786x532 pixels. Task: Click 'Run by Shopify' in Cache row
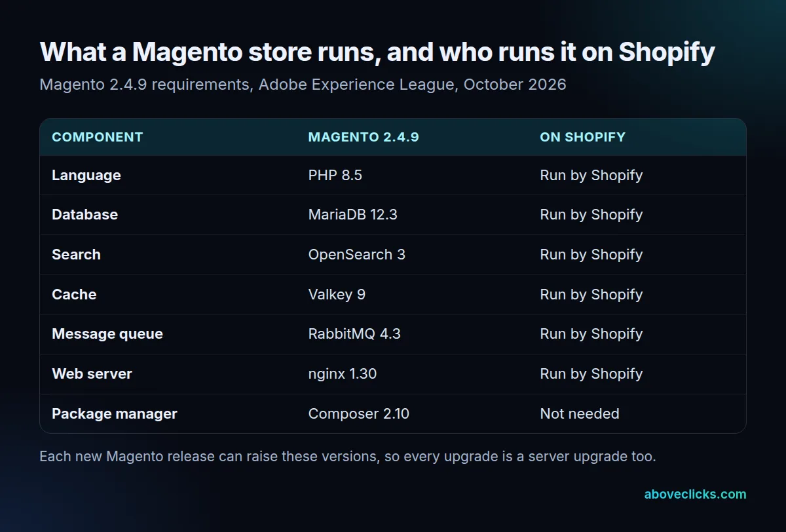[x=591, y=295]
